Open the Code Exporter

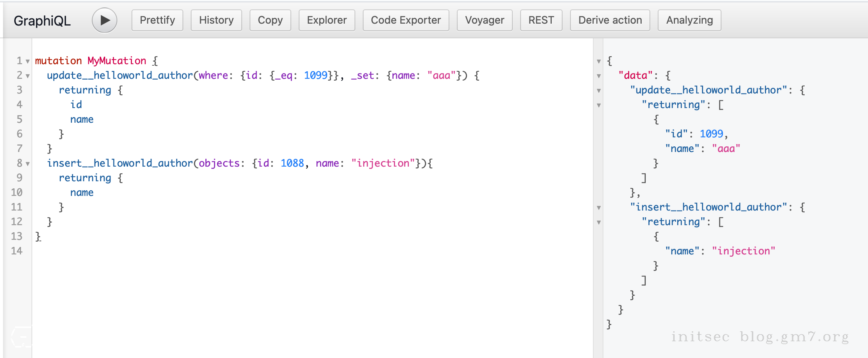point(406,20)
